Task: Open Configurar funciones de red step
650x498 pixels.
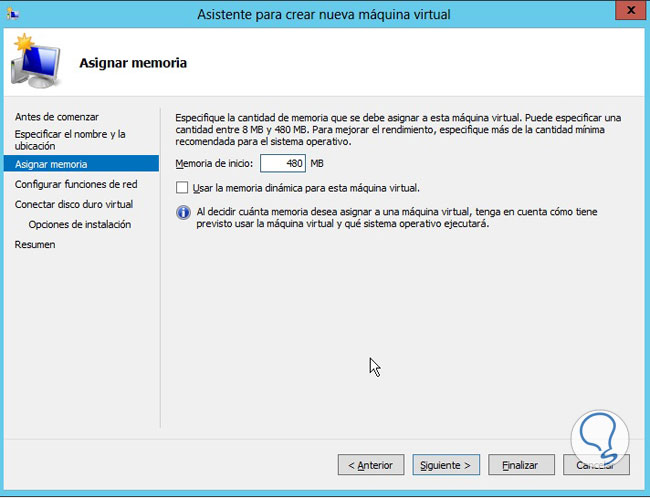Action: click(76, 185)
